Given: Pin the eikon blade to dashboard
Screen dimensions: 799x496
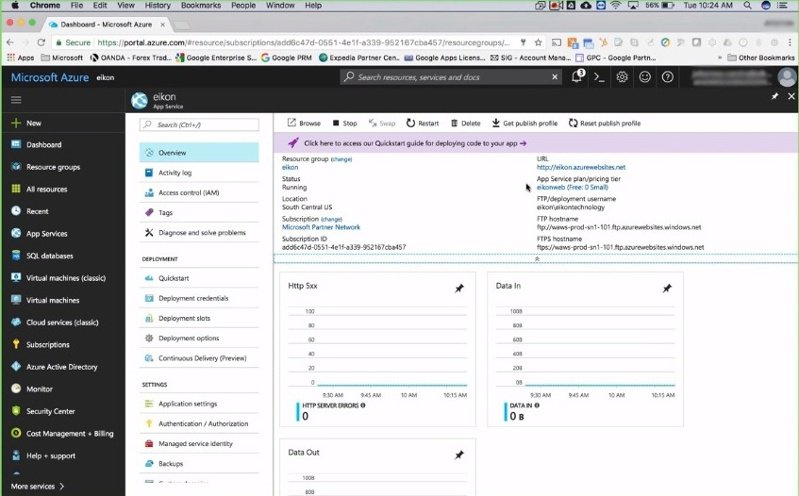Looking at the screenshot, I should 775,96.
